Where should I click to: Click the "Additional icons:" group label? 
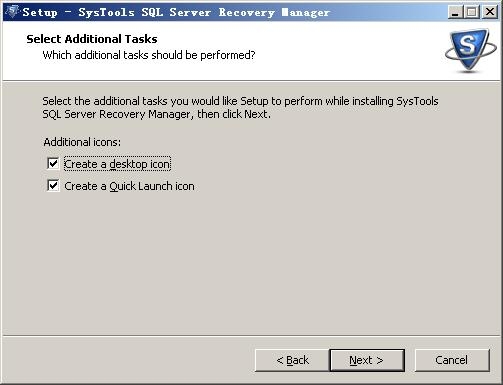pyautogui.click(x=82, y=142)
